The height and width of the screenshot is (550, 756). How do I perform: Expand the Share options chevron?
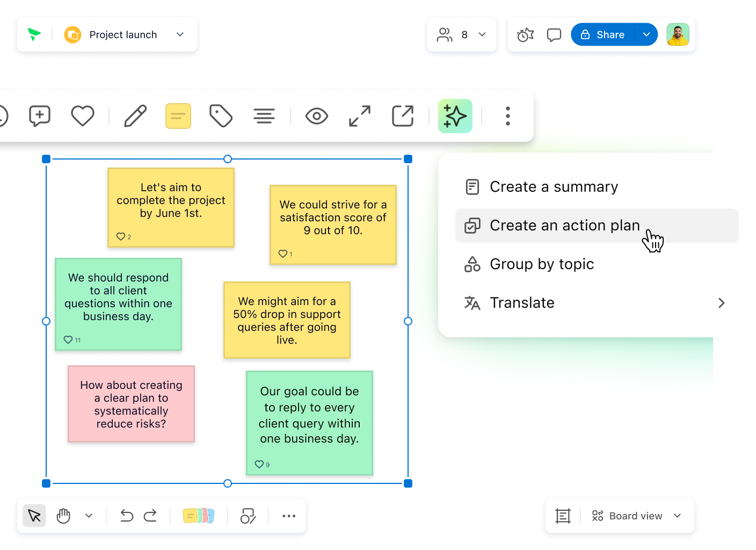tap(646, 34)
